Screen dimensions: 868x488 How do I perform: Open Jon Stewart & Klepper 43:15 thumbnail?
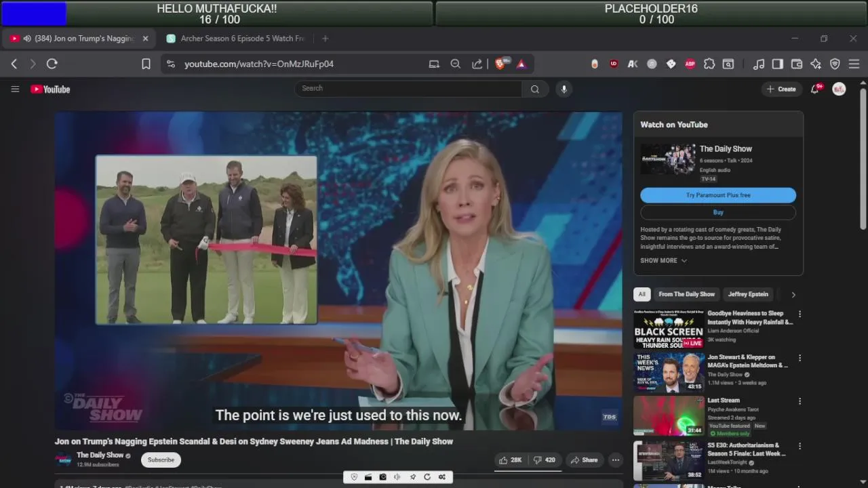pos(669,373)
